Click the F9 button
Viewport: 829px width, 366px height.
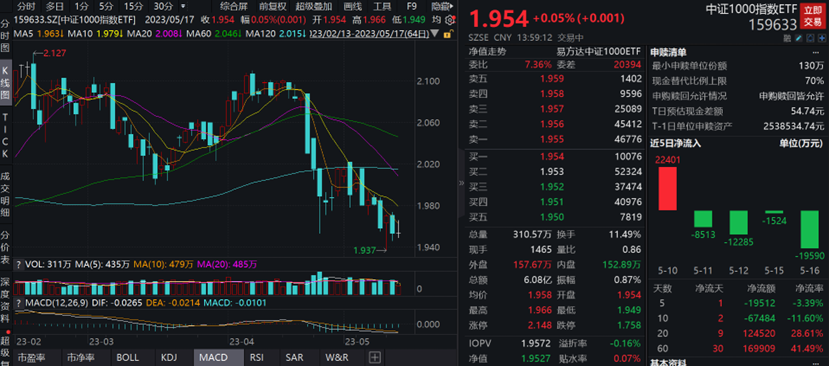click(411, 6)
